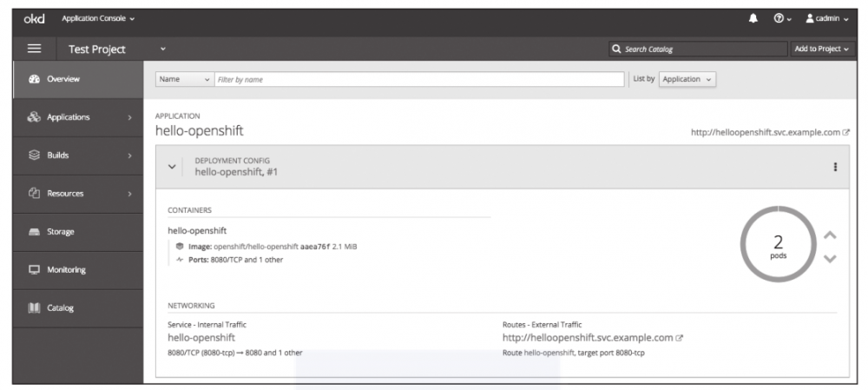Screen dimensions: 868x390
Task: Collapse the hello-openshift deployment config row
Action: point(170,167)
